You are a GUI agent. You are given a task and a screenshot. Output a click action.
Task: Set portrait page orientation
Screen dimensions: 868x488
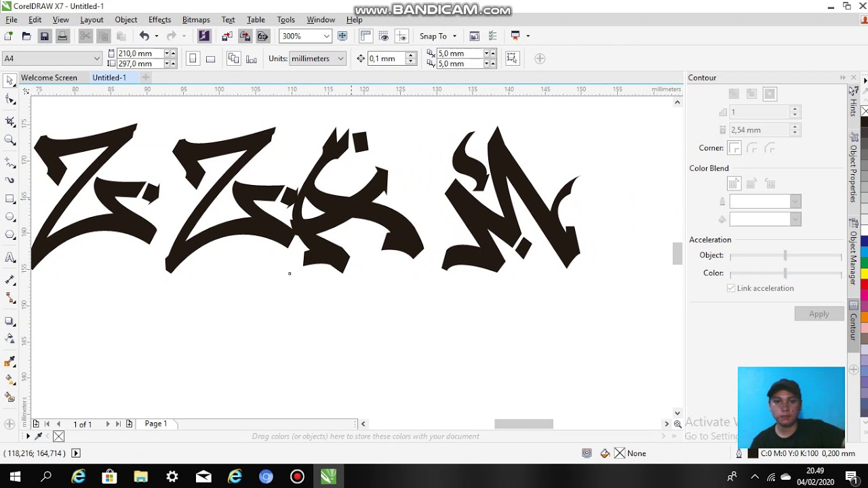click(193, 58)
